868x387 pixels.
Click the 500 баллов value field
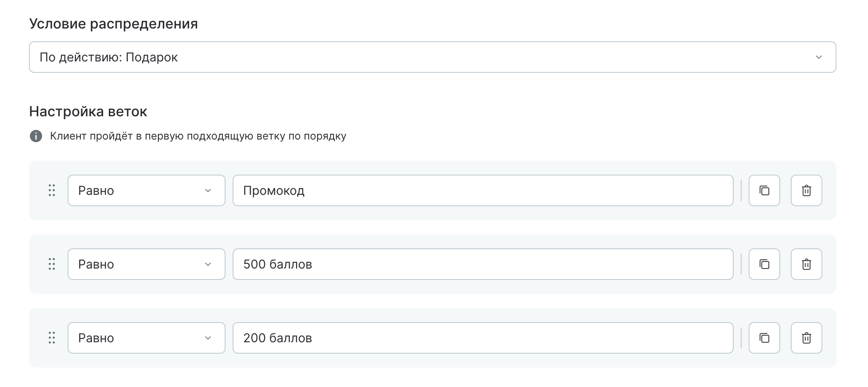(x=483, y=264)
